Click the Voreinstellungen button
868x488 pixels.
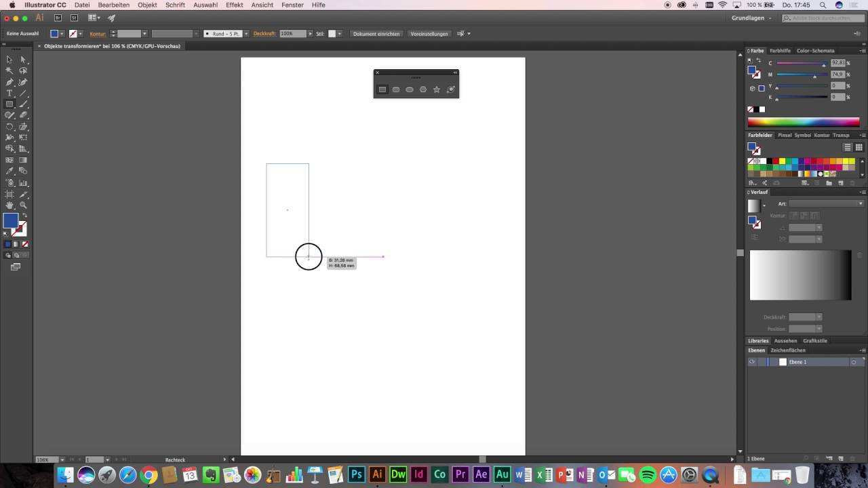429,34
